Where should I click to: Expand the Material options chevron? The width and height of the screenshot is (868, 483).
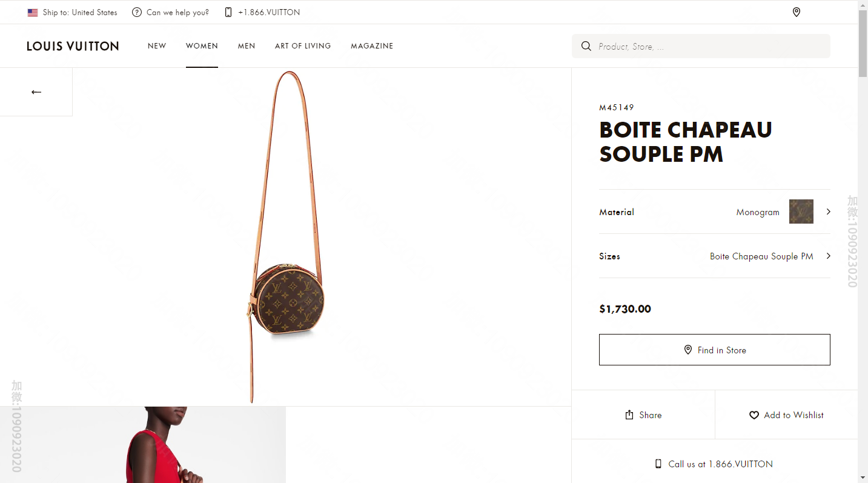[x=828, y=212]
